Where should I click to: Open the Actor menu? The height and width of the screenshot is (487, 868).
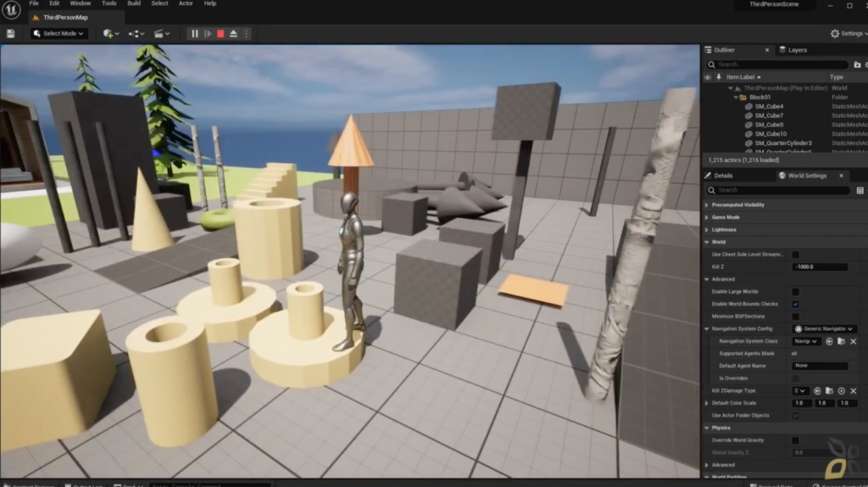click(x=186, y=3)
